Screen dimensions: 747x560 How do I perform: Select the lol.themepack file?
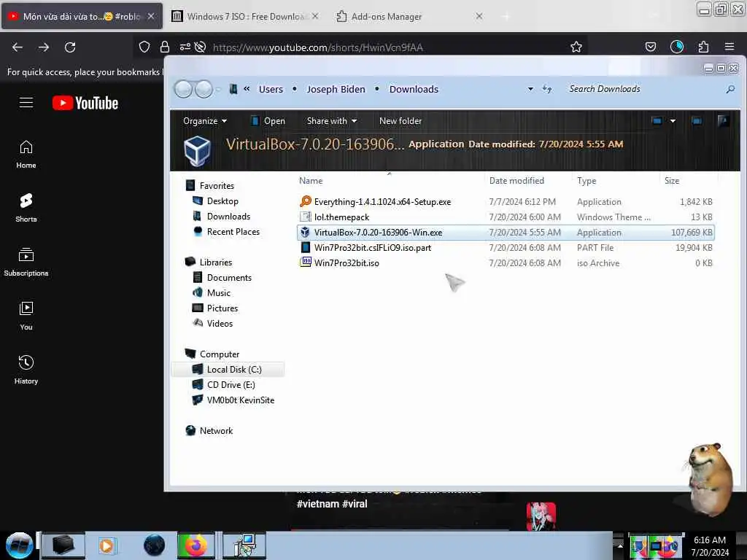point(506,217)
